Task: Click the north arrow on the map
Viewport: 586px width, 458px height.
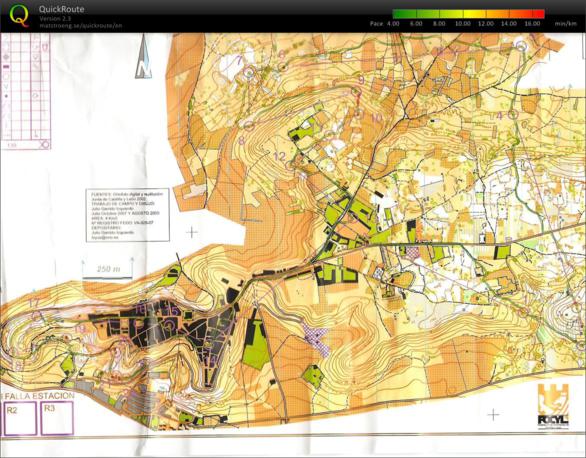Action: coord(143,58)
